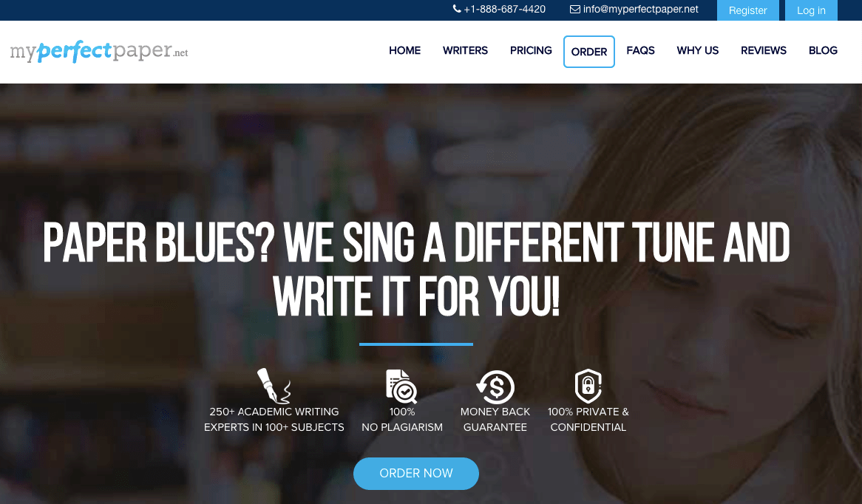Navigate to the Blog

click(823, 50)
